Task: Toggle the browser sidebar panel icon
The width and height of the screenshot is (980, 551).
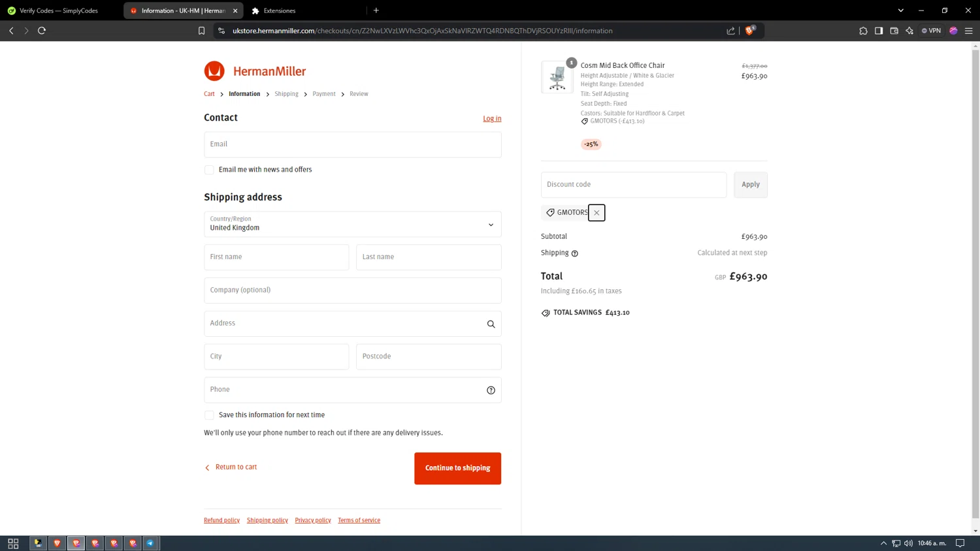Action: click(x=879, y=31)
